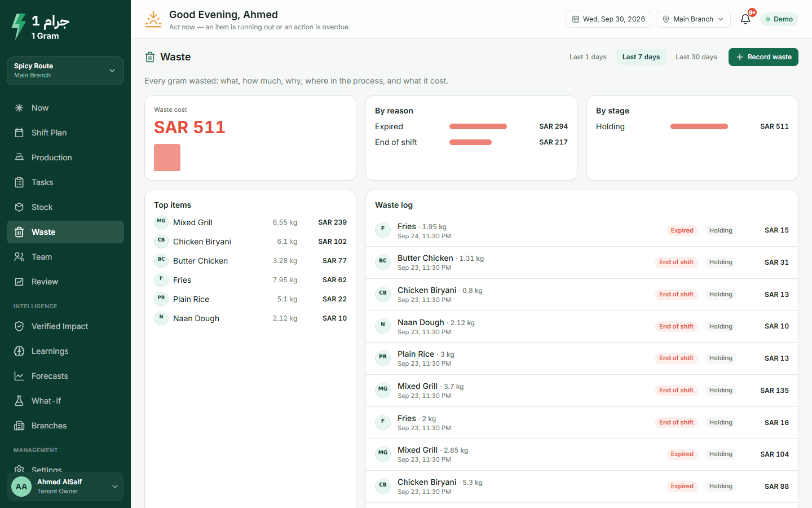The height and width of the screenshot is (508, 812).
Task: Click the waste cost red bar chart block
Action: point(167,157)
